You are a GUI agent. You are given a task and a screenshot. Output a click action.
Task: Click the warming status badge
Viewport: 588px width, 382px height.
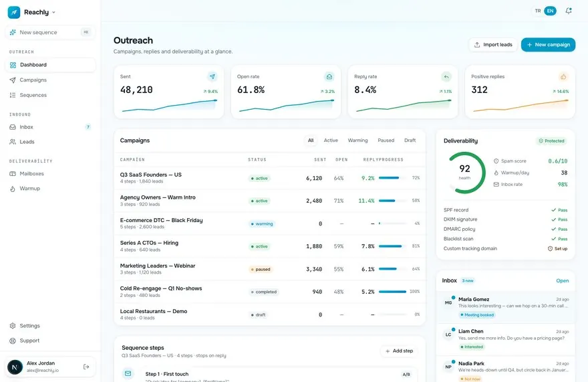tap(262, 224)
